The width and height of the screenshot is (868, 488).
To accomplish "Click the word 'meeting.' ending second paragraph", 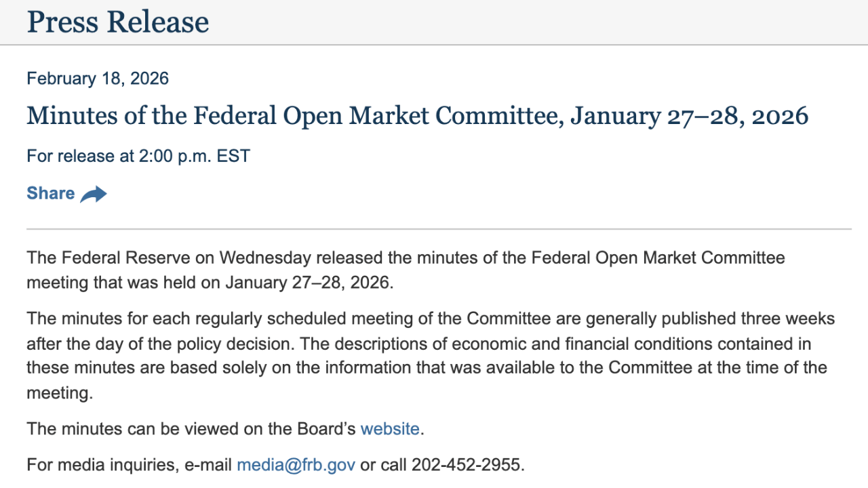I will point(60,393).
